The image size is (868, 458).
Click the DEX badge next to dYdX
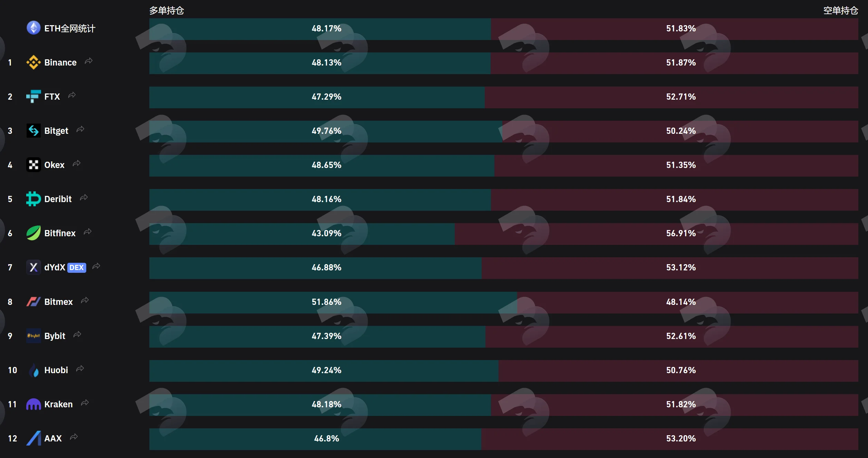[x=77, y=268]
